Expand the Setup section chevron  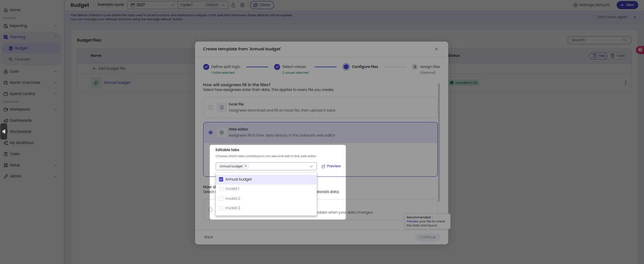(56, 165)
